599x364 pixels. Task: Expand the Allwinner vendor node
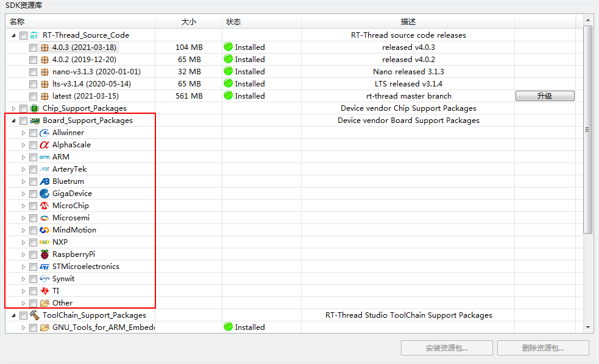[23, 133]
